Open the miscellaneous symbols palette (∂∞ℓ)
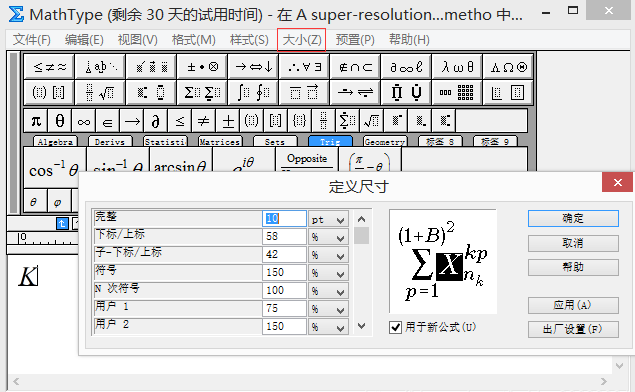 [406, 66]
